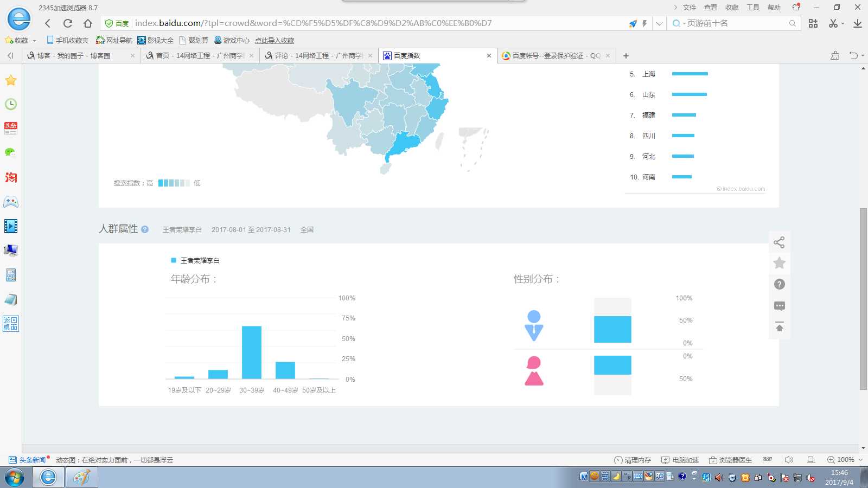
Task: Expand the screenshot tool dropdown arrow
Action: [x=843, y=24]
